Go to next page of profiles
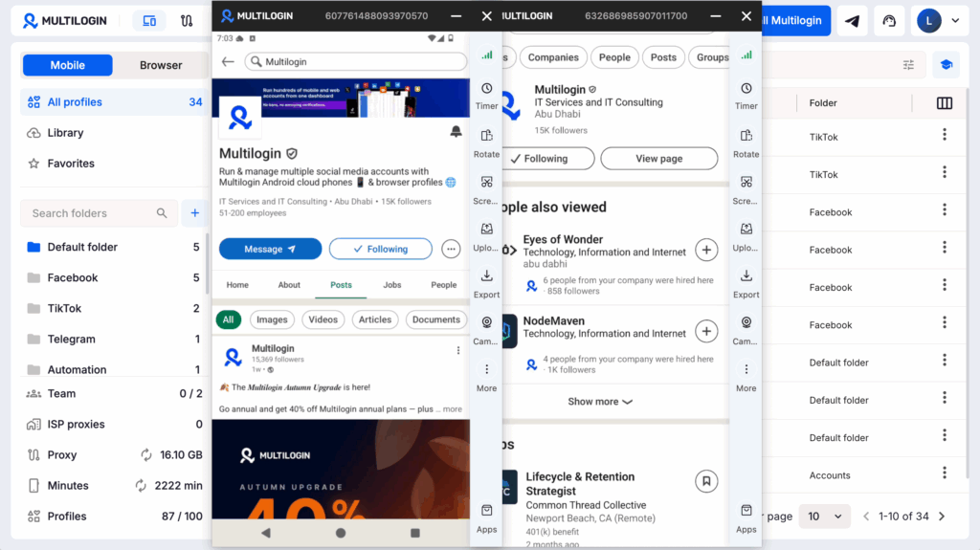Screen dimensions: 980x550 (942, 517)
